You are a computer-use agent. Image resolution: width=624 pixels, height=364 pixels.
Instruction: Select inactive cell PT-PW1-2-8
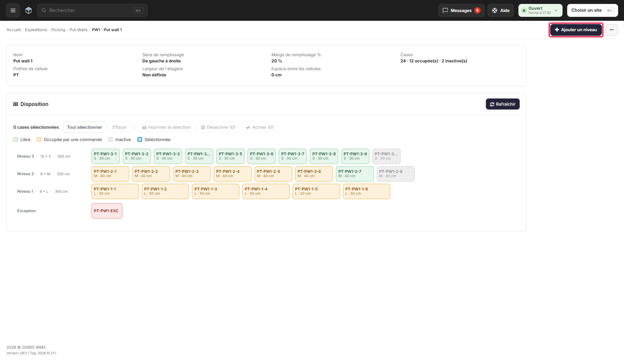396,174
